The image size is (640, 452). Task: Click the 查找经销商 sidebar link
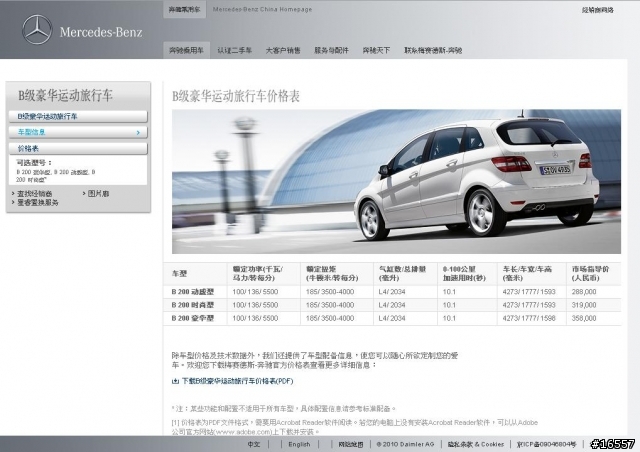(35, 194)
